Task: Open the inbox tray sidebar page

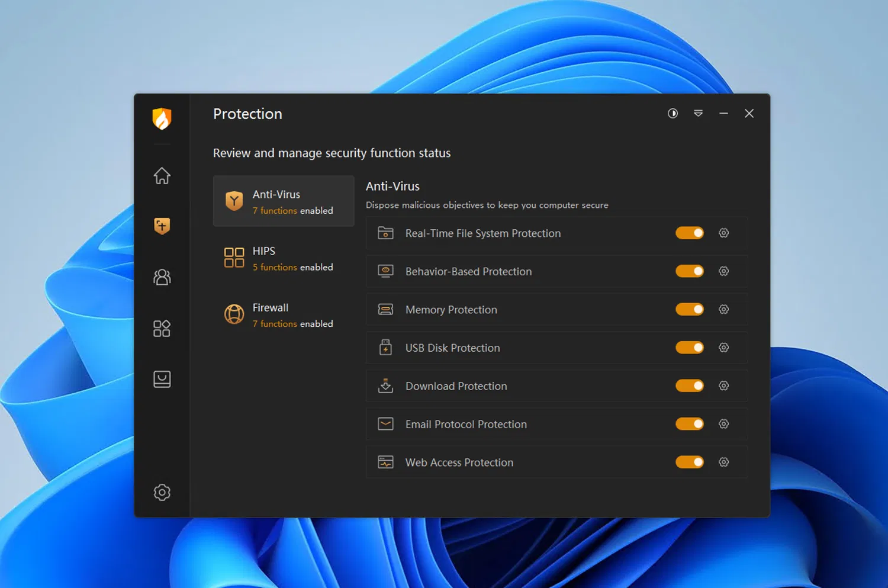Action: click(162, 379)
